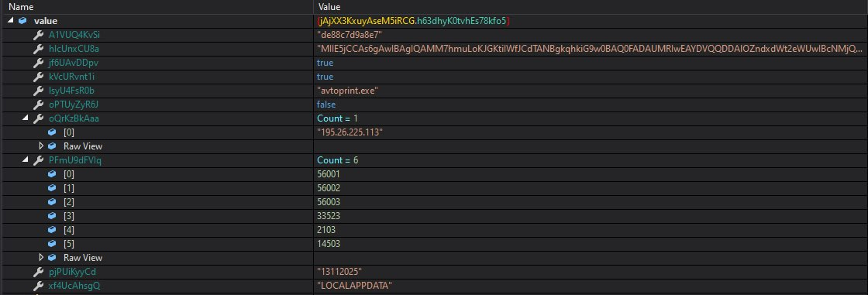Click the cube icon of the 56002 row
The width and height of the screenshot is (868, 295).
click(52, 187)
